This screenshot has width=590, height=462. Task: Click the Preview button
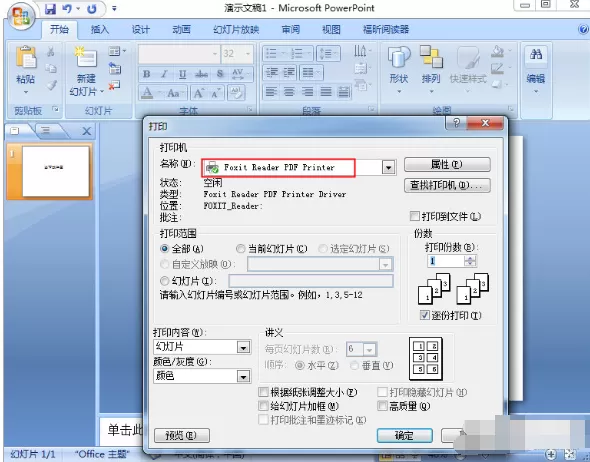[x=182, y=436]
